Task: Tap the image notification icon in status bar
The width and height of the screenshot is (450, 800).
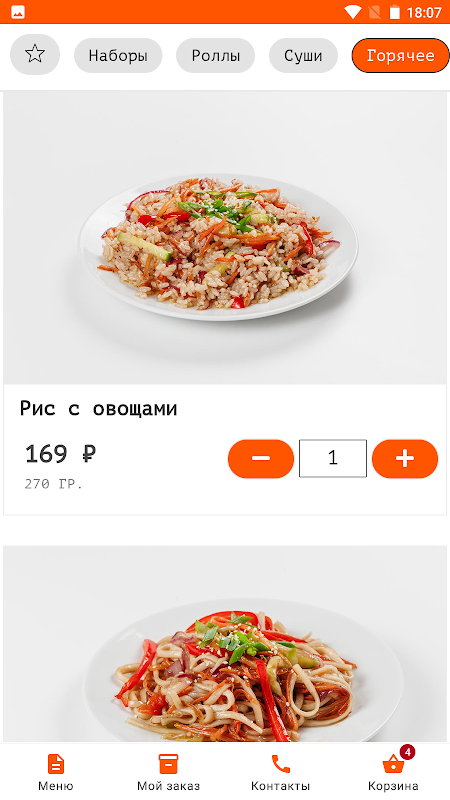Action: (x=18, y=12)
